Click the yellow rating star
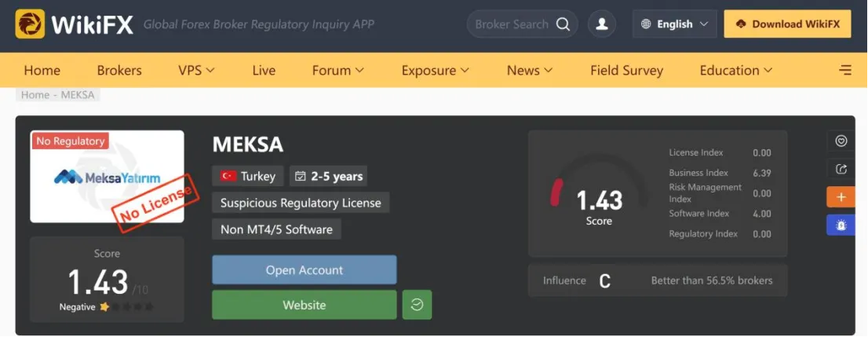Screen dimensions: 868x337 (x=104, y=306)
